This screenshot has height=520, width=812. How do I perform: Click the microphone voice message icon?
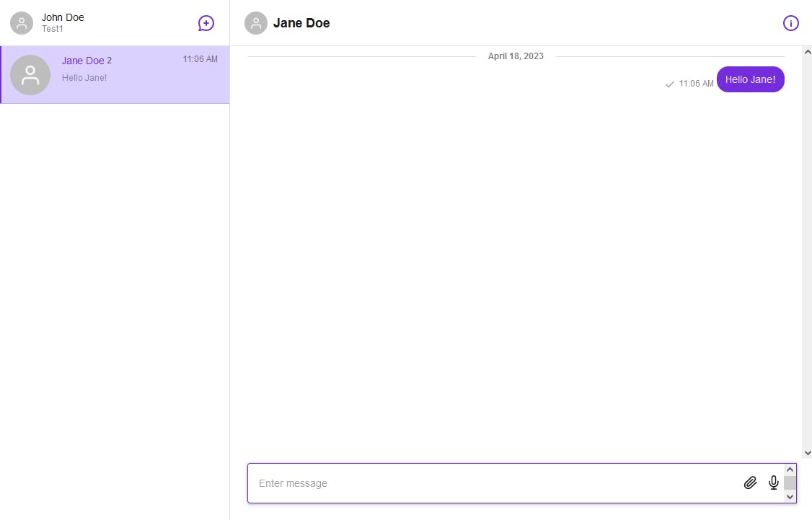774,482
